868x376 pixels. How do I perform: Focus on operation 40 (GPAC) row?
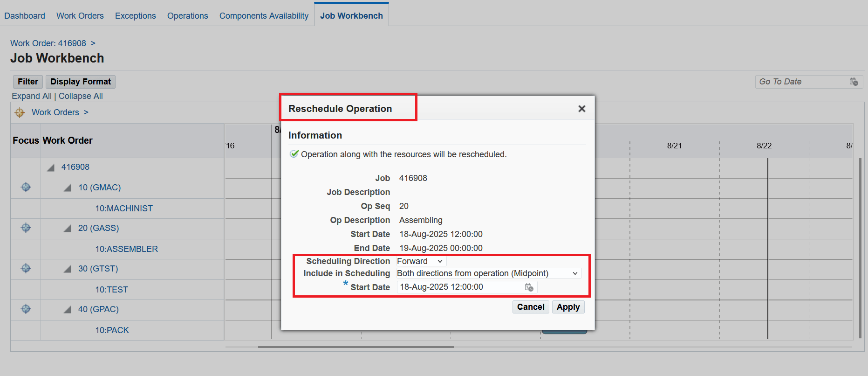pyautogui.click(x=26, y=309)
